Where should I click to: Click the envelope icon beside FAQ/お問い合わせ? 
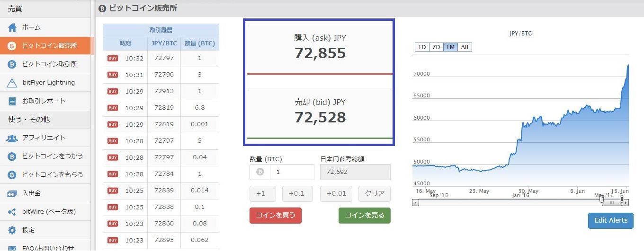click(12, 248)
